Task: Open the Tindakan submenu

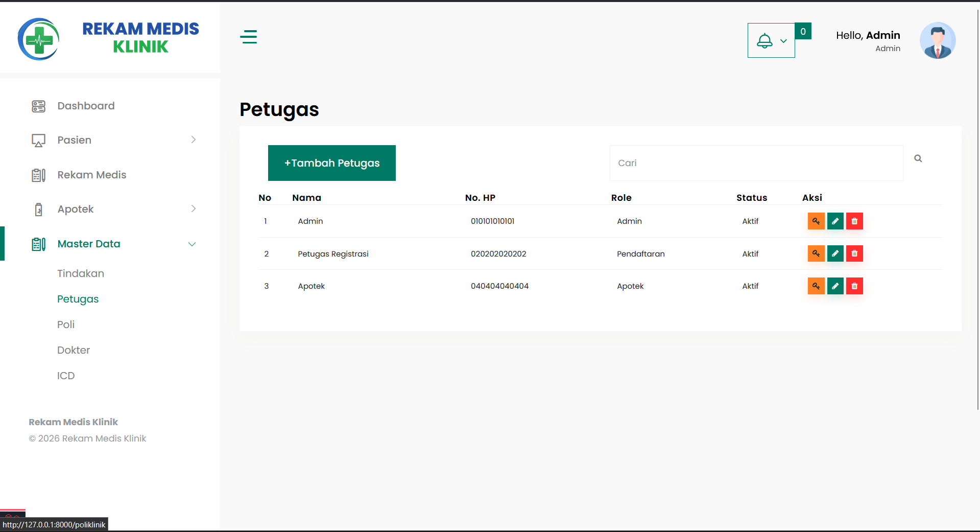Action: 81,273
